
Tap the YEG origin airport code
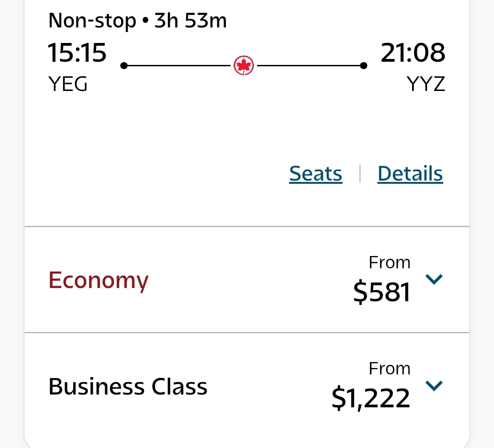click(x=68, y=84)
